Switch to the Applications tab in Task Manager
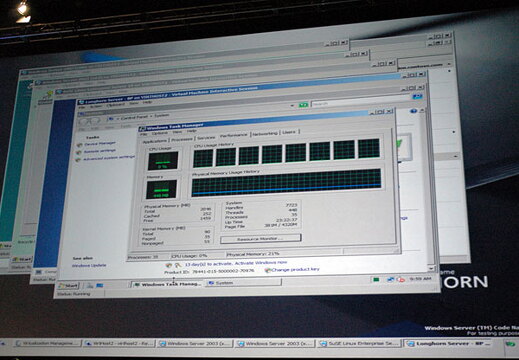Screen dimensions: 519x360 (x=154, y=142)
